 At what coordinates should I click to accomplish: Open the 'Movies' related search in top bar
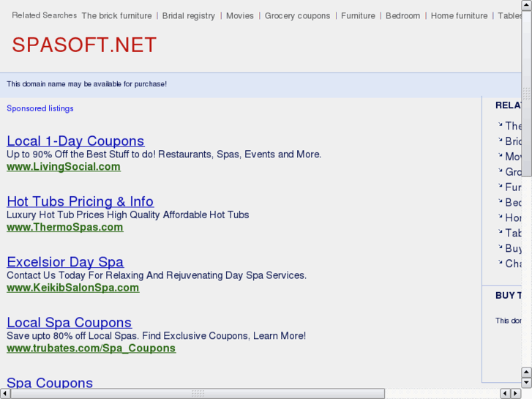(240, 15)
